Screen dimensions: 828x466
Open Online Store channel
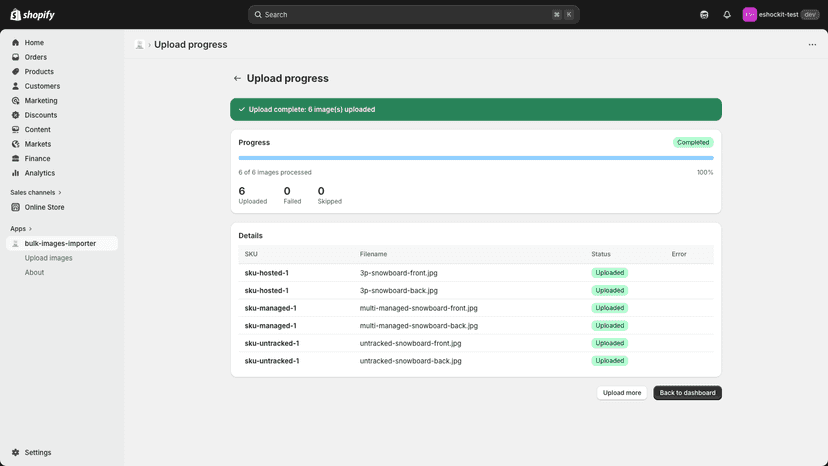pos(44,207)
